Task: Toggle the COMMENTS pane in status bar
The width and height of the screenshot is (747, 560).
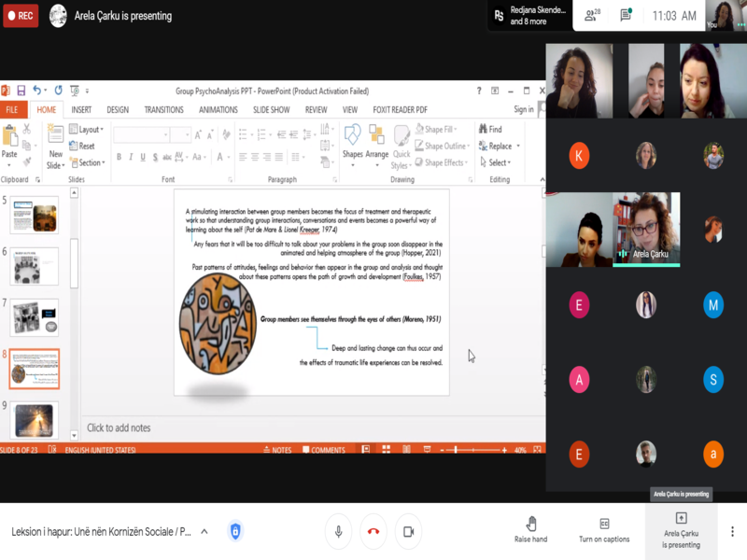Action: (x=324, y=449)
